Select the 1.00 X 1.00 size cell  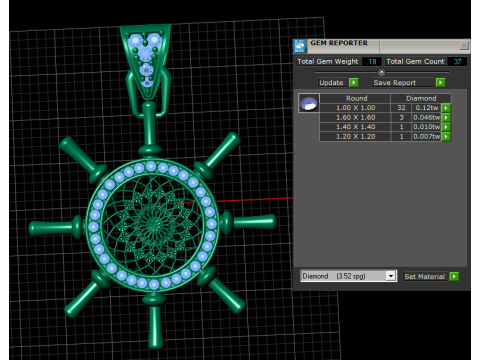click(355, 108)
